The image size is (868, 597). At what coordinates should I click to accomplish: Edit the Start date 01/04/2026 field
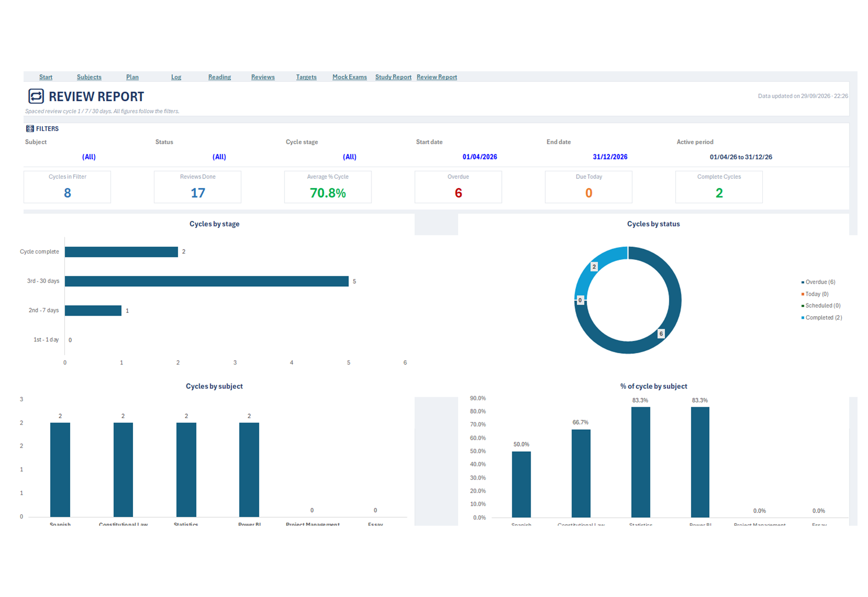480,157
